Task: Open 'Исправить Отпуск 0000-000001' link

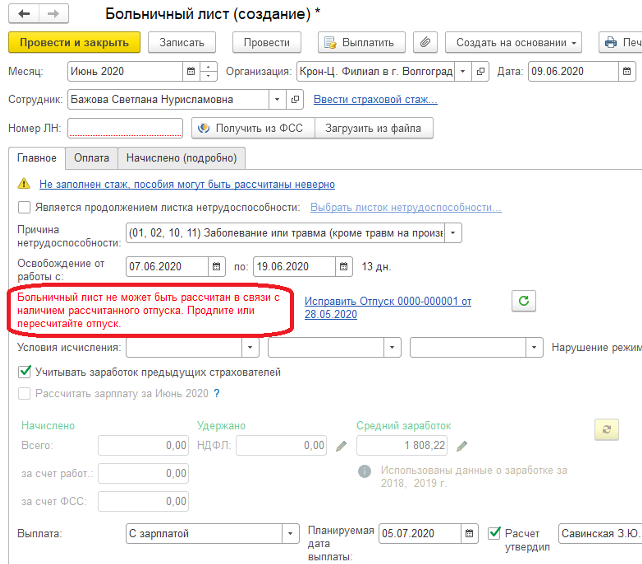Action: [388, 308]
